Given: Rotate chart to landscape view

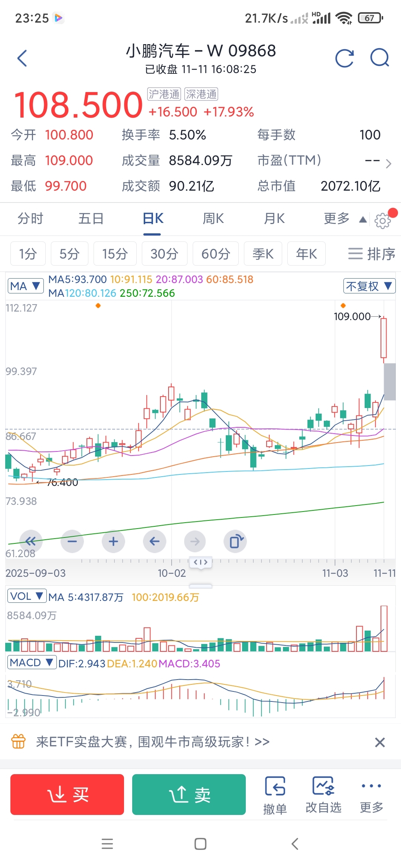Looking at the screenshot, I should (236, 541).
